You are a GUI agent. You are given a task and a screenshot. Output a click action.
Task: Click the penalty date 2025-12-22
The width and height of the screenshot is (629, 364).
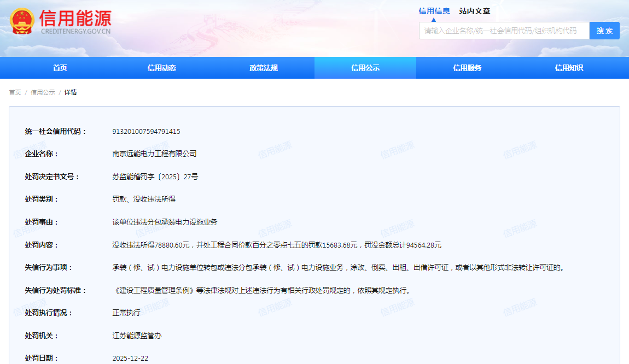(x=130, y=359)
